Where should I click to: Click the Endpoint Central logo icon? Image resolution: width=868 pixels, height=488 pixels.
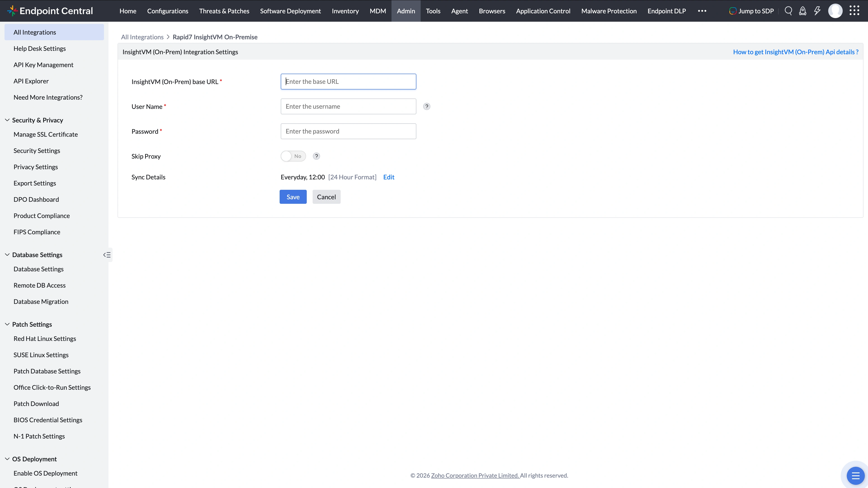(x=12, y=11)
